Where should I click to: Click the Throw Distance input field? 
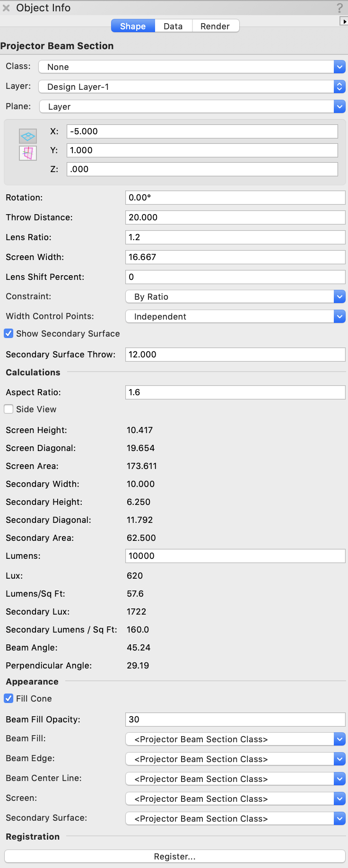click(235, 217)
